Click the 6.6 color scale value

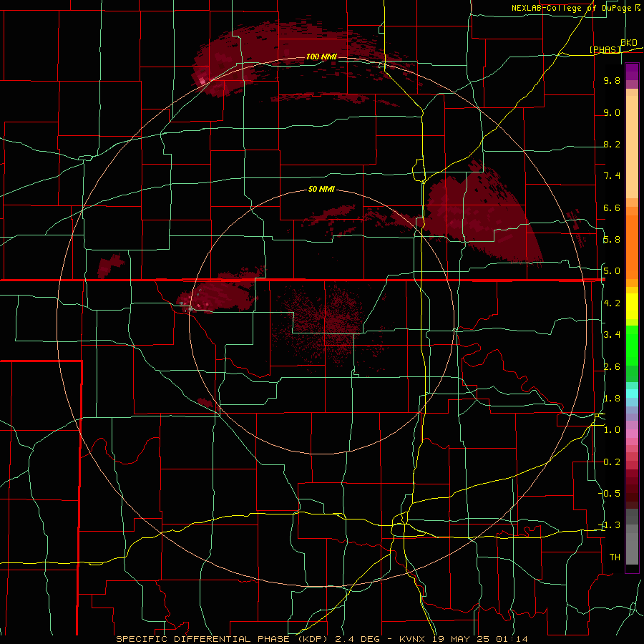click(612, 208)
